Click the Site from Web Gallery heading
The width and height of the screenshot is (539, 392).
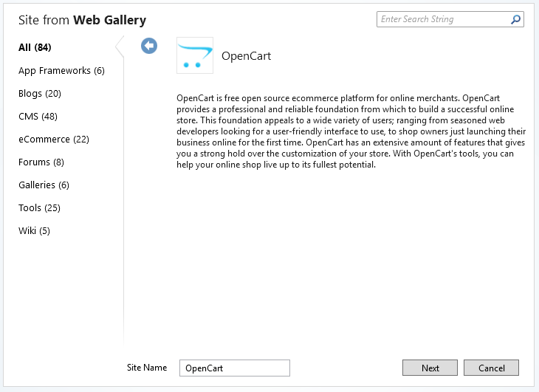point(83,20)
